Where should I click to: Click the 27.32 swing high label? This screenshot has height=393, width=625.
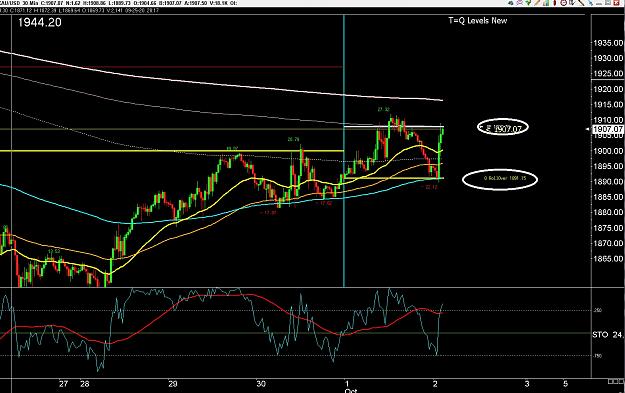click(x=383, y=109)
